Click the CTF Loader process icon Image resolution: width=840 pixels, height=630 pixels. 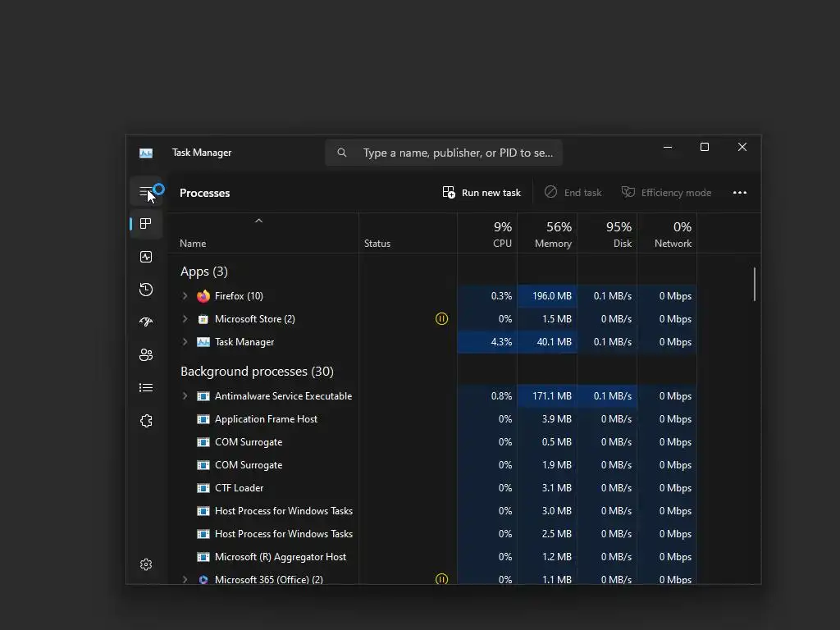point(203,488)
